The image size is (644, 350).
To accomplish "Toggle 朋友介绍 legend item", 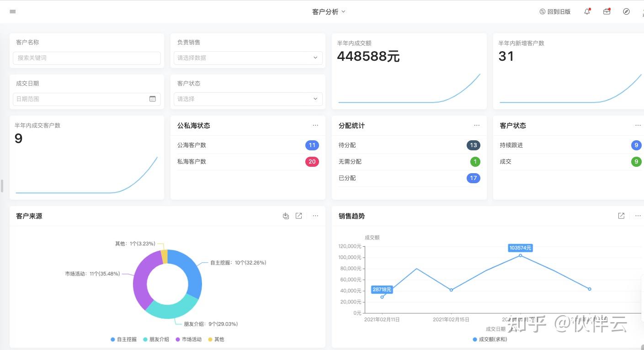I will [156, 339].
